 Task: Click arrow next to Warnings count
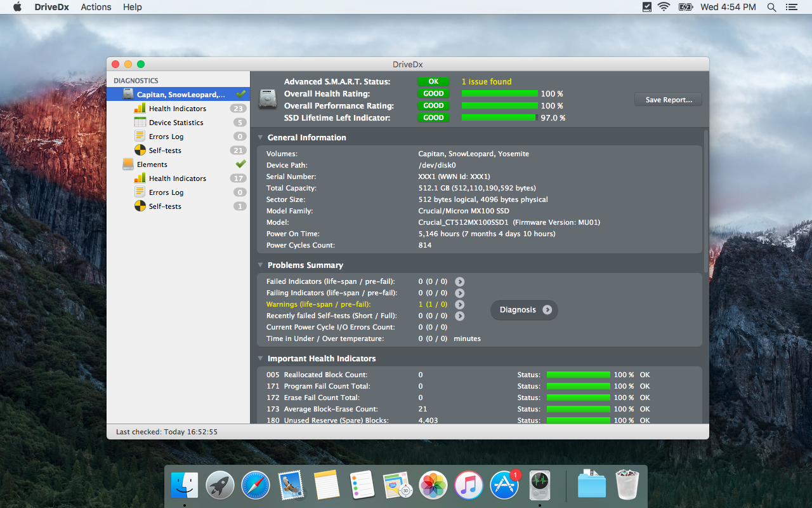(460, 304)
